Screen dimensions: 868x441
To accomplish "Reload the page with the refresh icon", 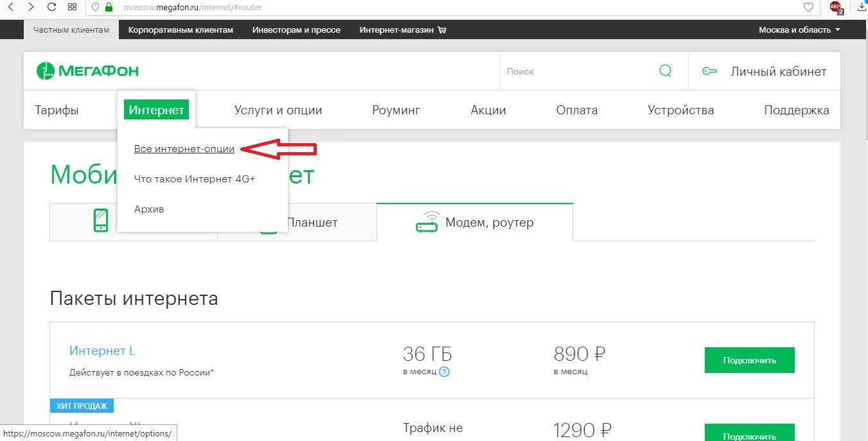I will [x=51, y=8].
